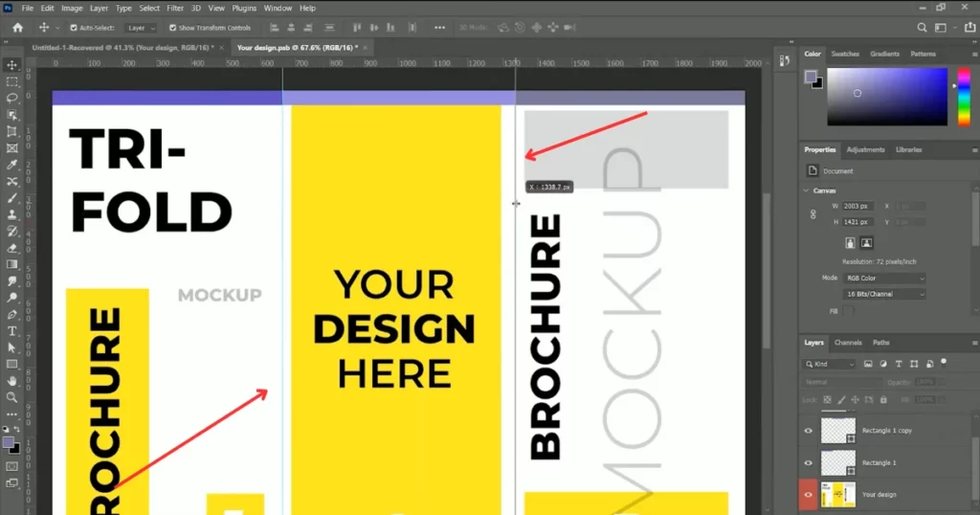Image resolution: width=980 pixels, height=515 pixels.
Task: Click the Home icon in options bar
Action: coord(17,28)
